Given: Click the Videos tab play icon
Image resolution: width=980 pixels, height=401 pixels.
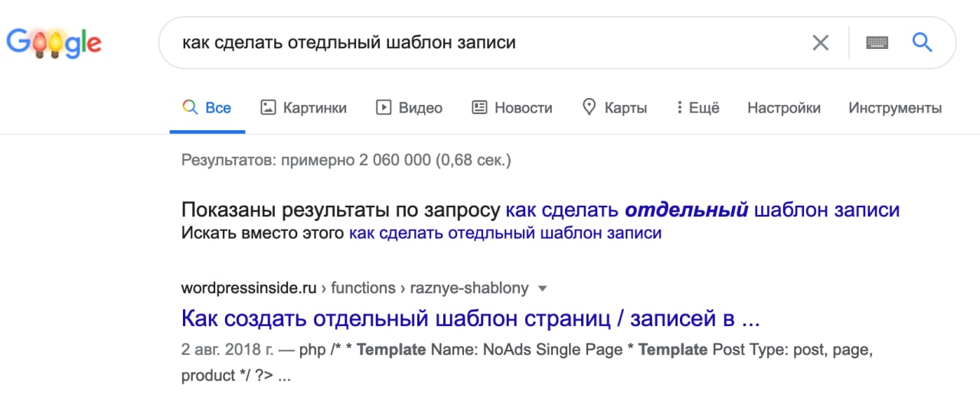Looking at the screenshot, I should click(384, 108).
